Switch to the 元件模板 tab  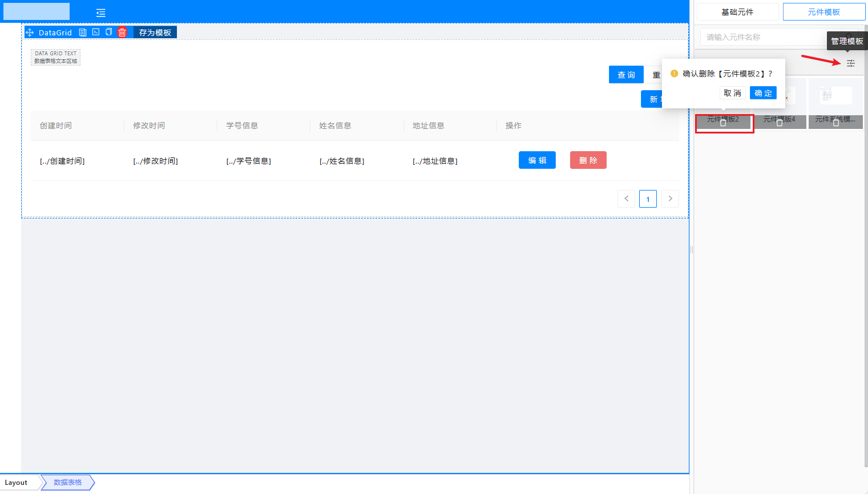pyautogui.click(x=823, y=12)
